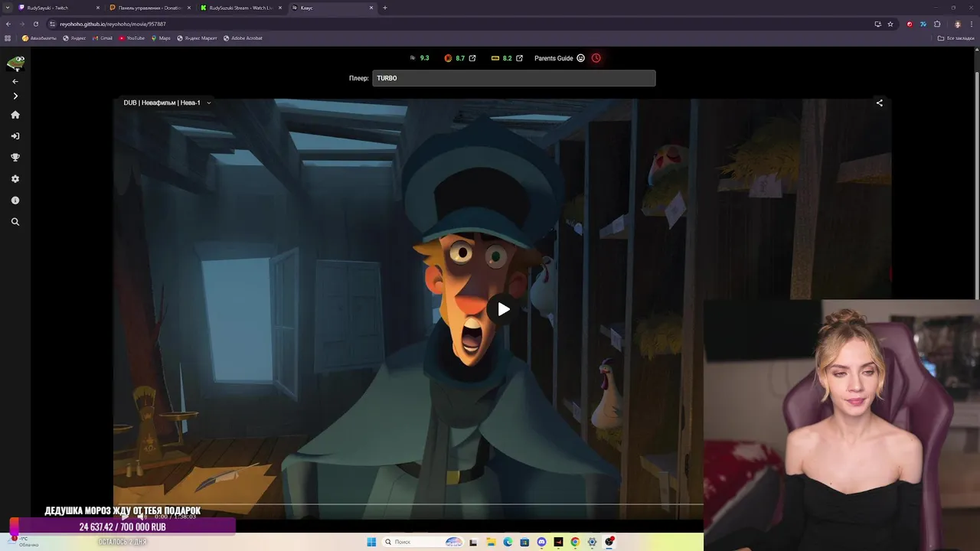This screenshot has height=551, width=980.
Task: Open the Windows Start menu
Action: (x=371, y=542)
